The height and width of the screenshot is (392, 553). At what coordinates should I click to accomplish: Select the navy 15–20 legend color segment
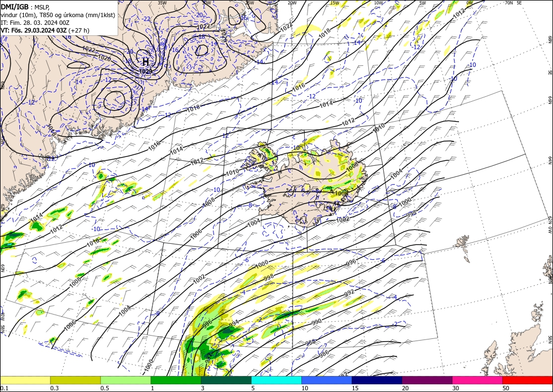pyautogui.click(x=377, y=380)
